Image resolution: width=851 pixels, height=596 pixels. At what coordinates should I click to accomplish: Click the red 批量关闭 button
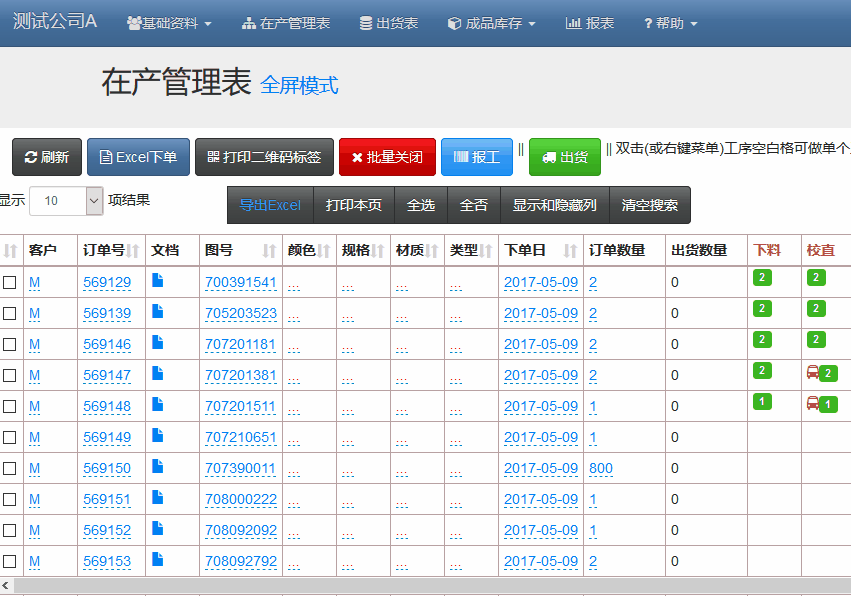387,157
